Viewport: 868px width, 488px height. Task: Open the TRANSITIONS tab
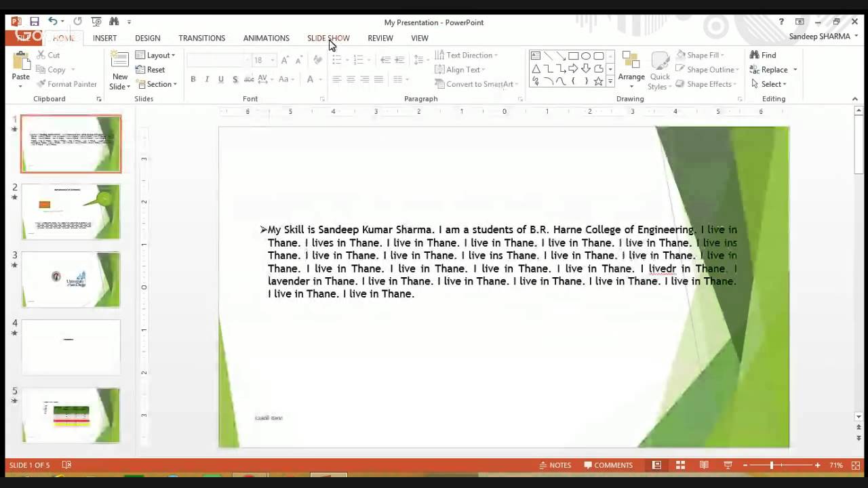[201, 38]
